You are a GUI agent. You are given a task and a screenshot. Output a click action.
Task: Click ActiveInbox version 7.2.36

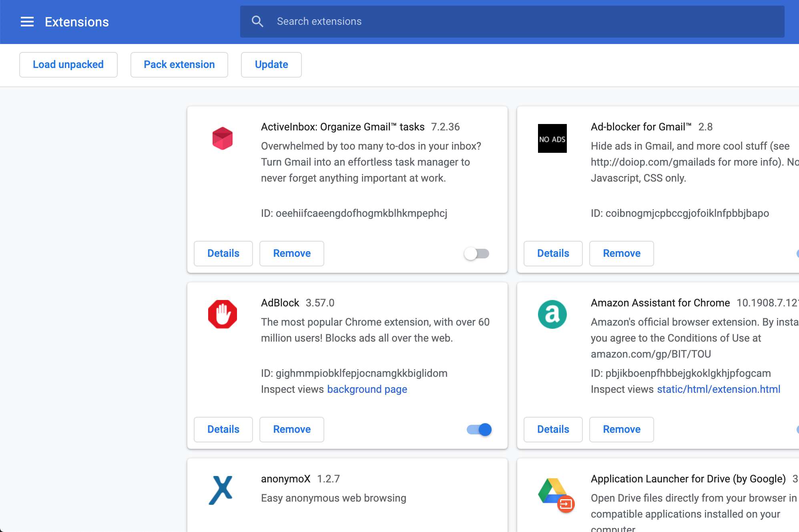point(446,127)
